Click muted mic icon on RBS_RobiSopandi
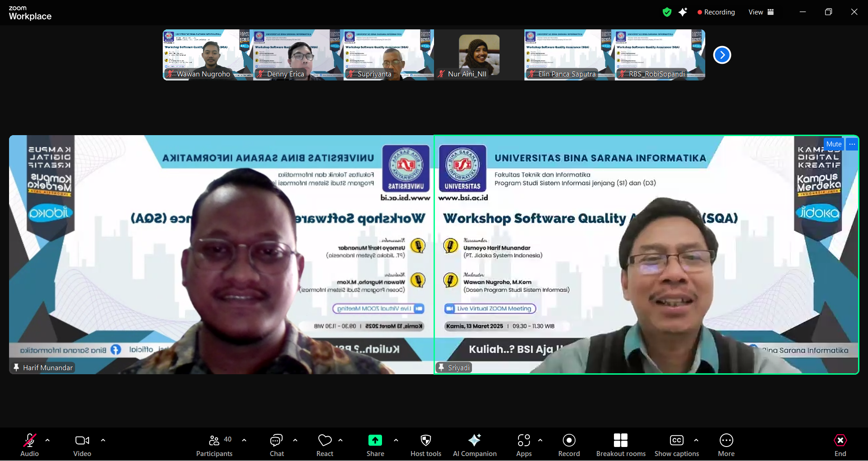Screen dimensions: 868x461 click(x=622, y=74)
